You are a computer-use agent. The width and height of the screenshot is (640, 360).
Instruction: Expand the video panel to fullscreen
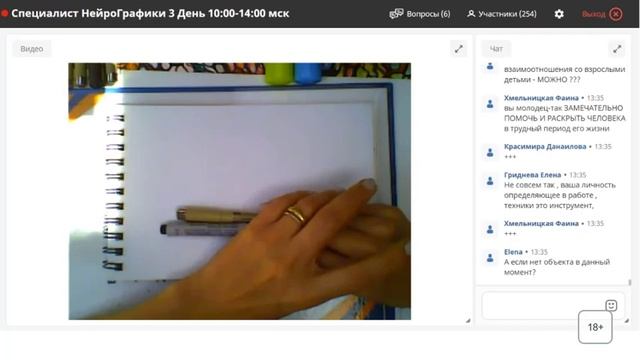459,49
